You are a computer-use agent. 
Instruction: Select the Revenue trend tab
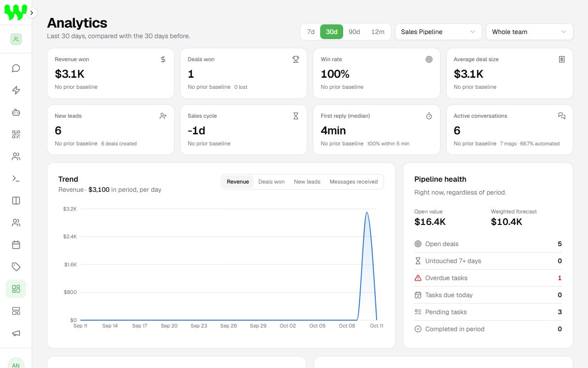coord(238,182)
